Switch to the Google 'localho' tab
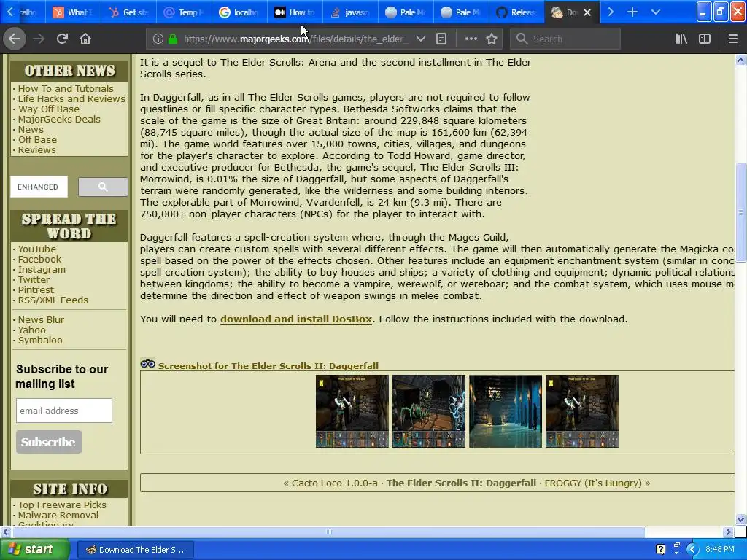Viewport: 747px width, 560px height. point(239,12)
